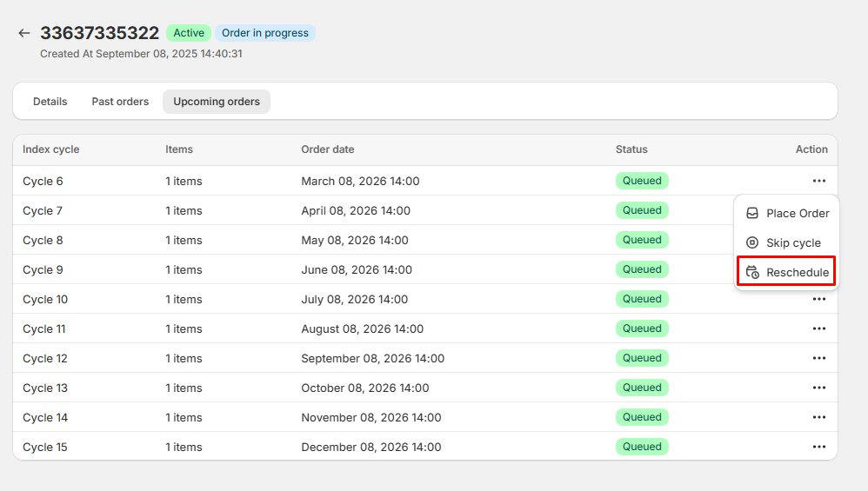
Task: Open the Past orders tab
Action: point(120,102)
